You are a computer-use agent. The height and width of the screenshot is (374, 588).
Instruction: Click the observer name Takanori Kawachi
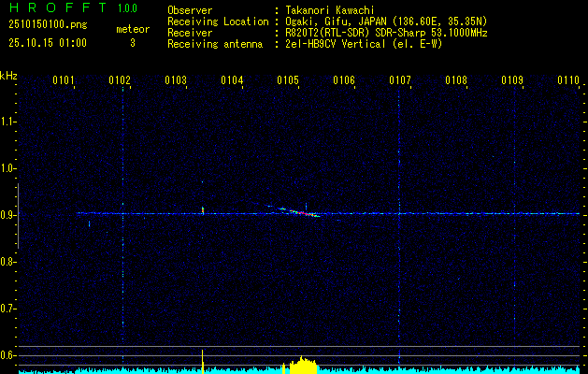330,10
